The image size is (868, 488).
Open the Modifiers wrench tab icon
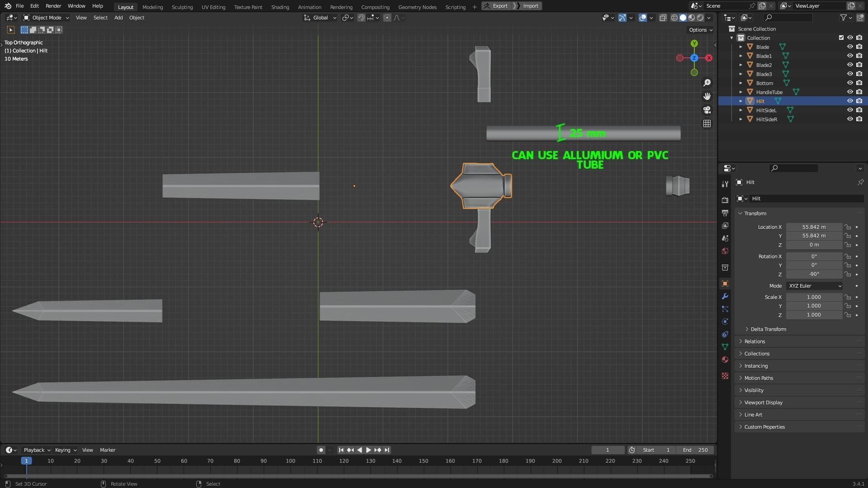coord(725,296)
